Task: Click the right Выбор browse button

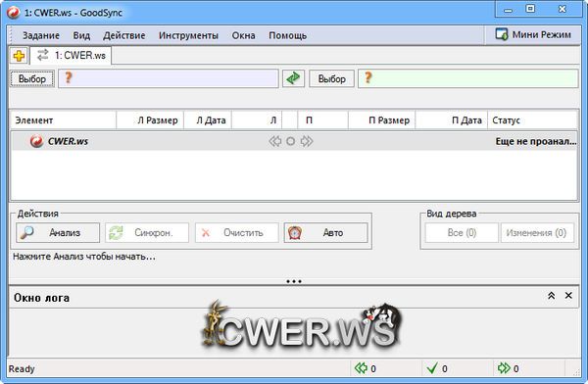Action: [331, 78]
